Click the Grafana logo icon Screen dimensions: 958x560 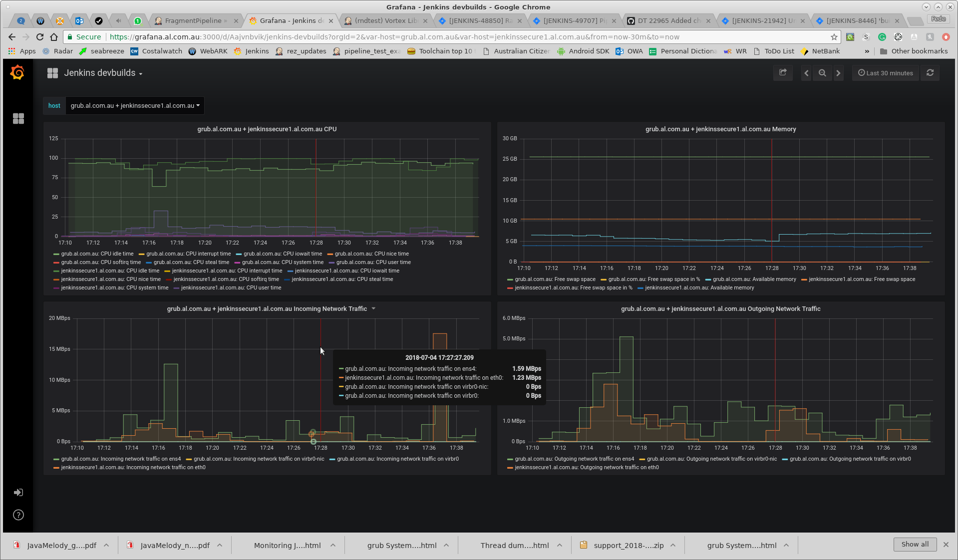coord(17,73)
